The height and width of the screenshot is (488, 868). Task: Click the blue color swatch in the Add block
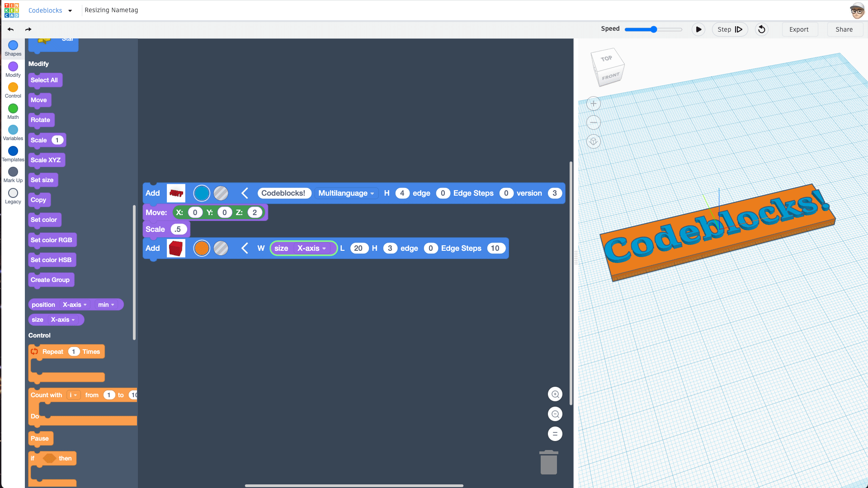tap(202, 193)
